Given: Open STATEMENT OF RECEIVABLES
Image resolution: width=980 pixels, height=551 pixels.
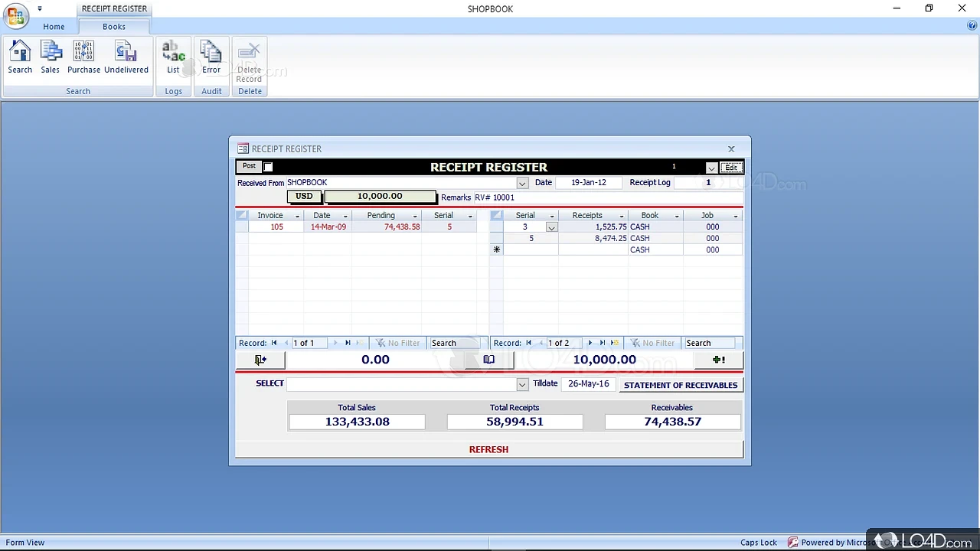Looking at the screenshot, I should 681,385.
